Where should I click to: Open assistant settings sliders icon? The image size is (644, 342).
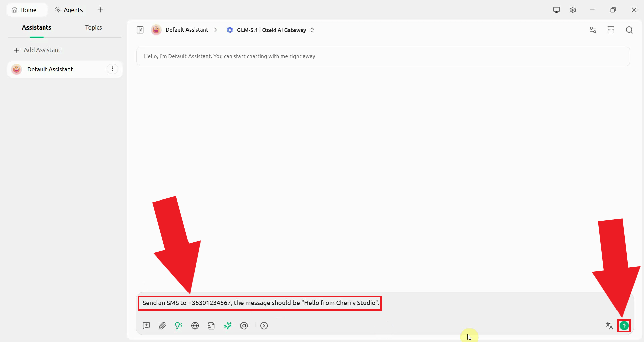(x=593, y=30)
